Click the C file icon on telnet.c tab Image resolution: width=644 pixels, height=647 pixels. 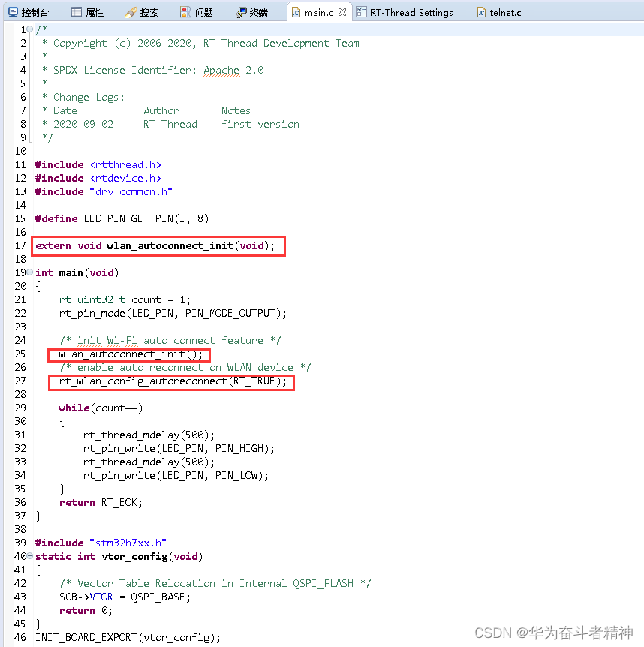[x=480, y=11]
